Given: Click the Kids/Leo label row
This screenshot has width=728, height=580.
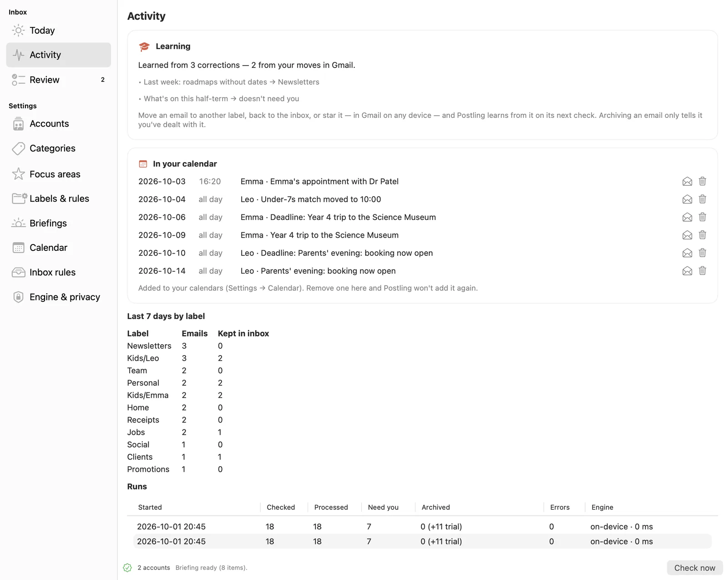Looking at the screenshot, I should click(x=198, y=358).
